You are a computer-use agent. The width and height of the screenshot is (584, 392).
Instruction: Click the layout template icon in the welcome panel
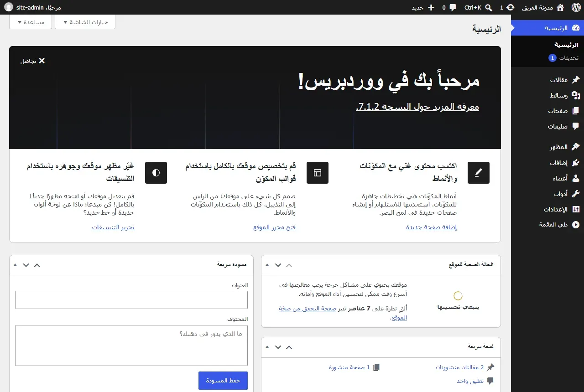(x=318, y=173)
